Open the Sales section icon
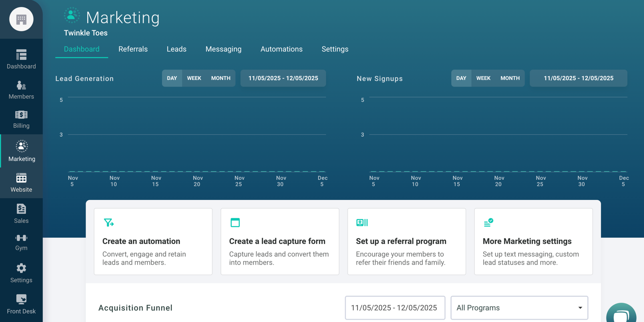This screenshot has width=644, height=322. pyautogui.click(x=21, y=213)
